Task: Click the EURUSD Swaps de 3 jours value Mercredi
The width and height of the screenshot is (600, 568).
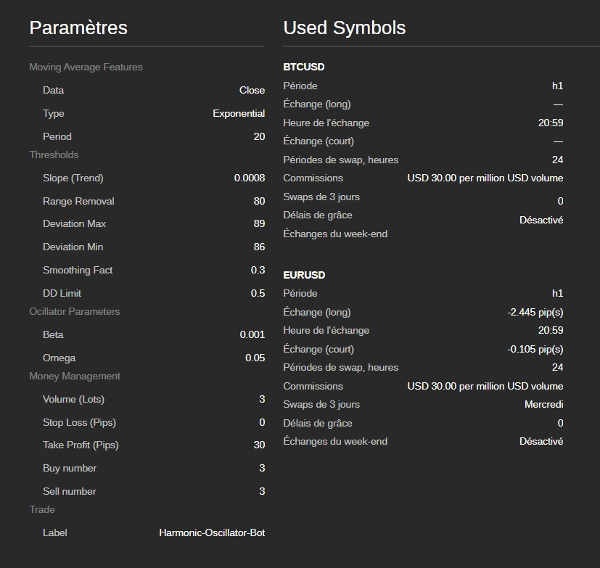Action: point(543,405)
